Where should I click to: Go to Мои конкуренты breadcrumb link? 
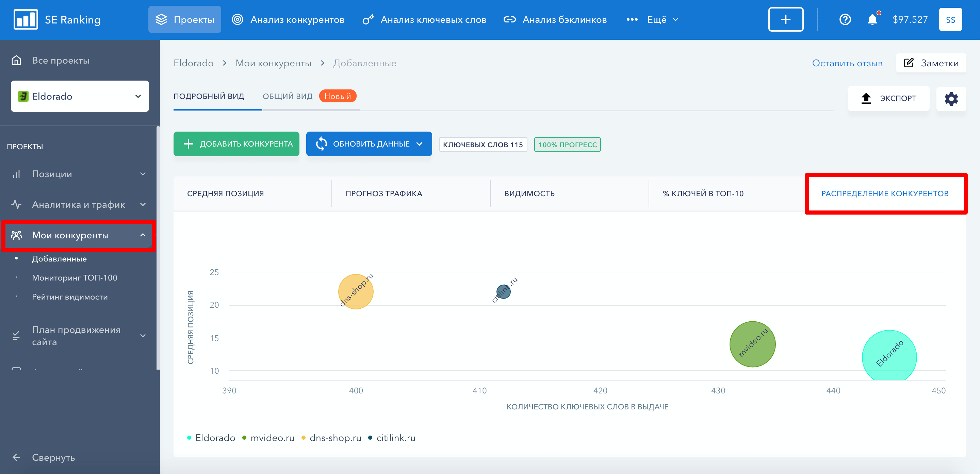273,63
